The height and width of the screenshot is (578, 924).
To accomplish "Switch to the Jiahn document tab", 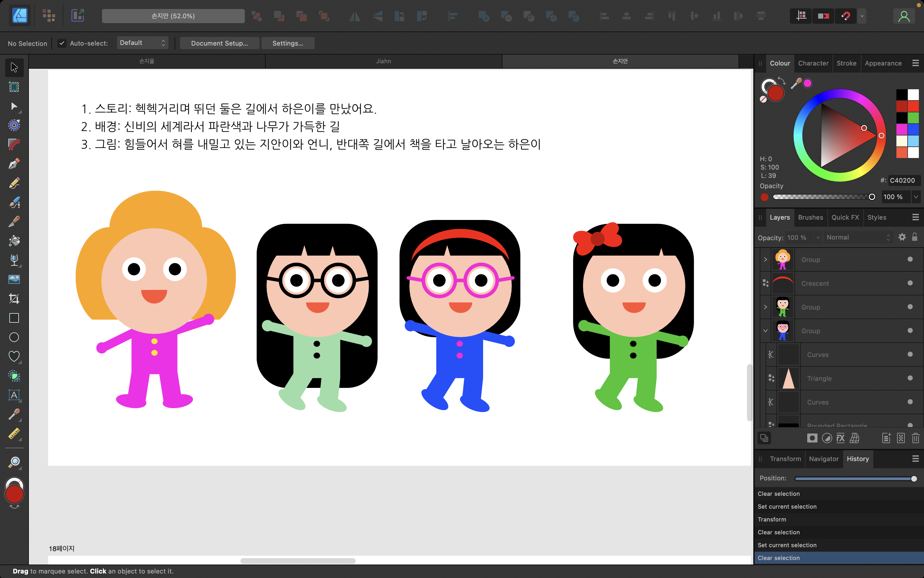I will [383, 61].
